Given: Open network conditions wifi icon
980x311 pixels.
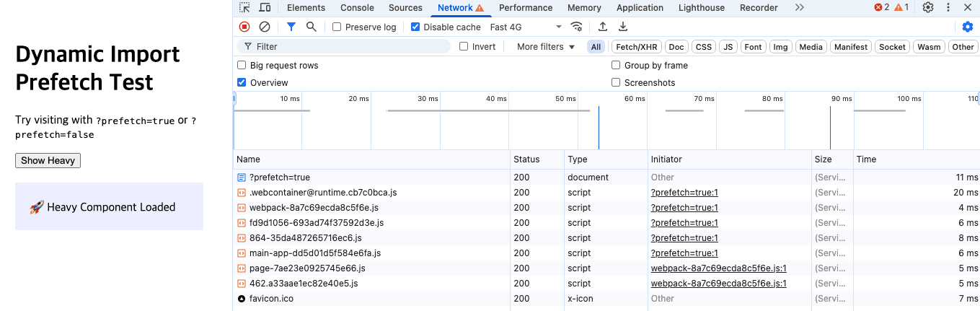Looking at the screenshot, I should 576,27.
